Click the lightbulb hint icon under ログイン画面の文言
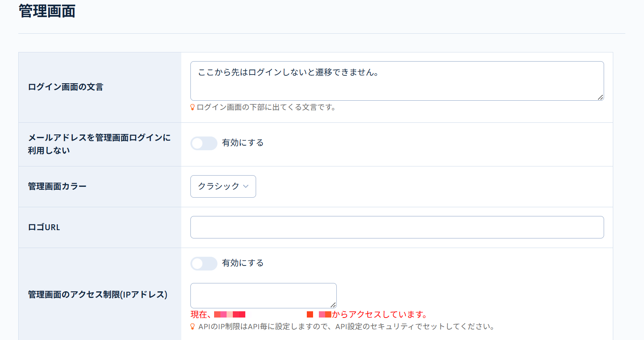The height and width of the screenshot is (340, 644). pos(192,107)
